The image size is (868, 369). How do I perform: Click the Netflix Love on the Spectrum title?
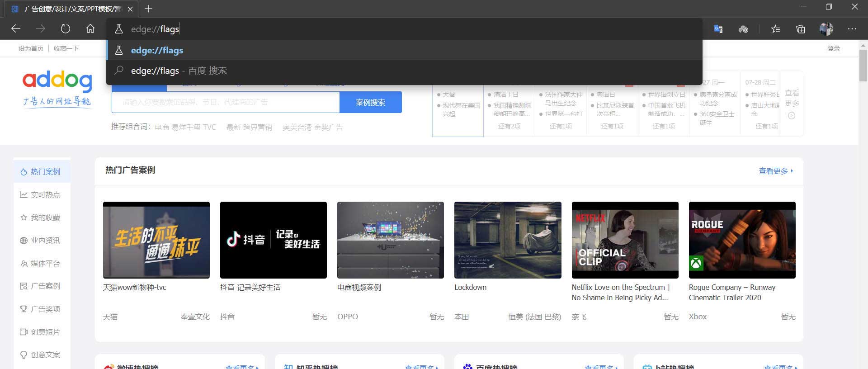click(621, 293)
